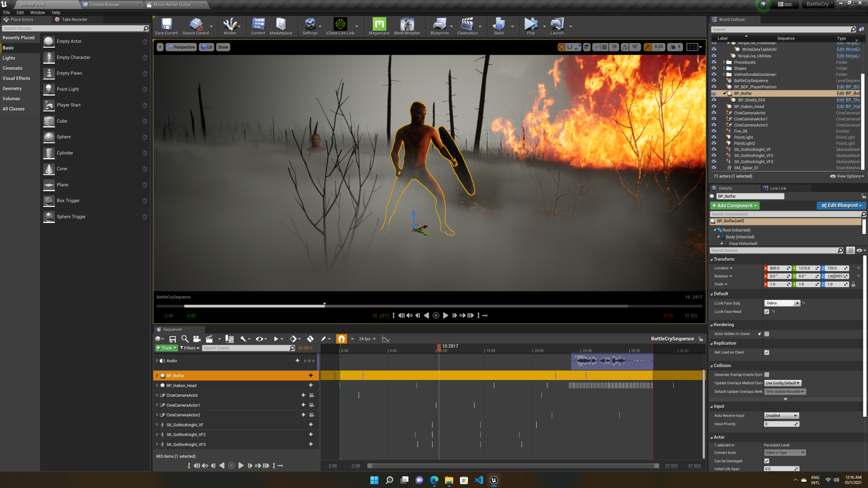868x488 pixels.
Task: Toggle visibility eye for Fire_08 in outliner
Action: click(714, 131)
